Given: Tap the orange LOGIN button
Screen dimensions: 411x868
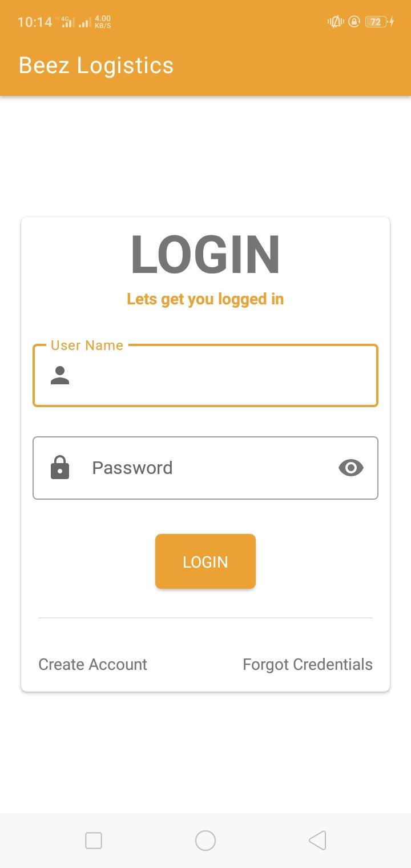Looking at the screenshot, I should [x=205, y=561].
